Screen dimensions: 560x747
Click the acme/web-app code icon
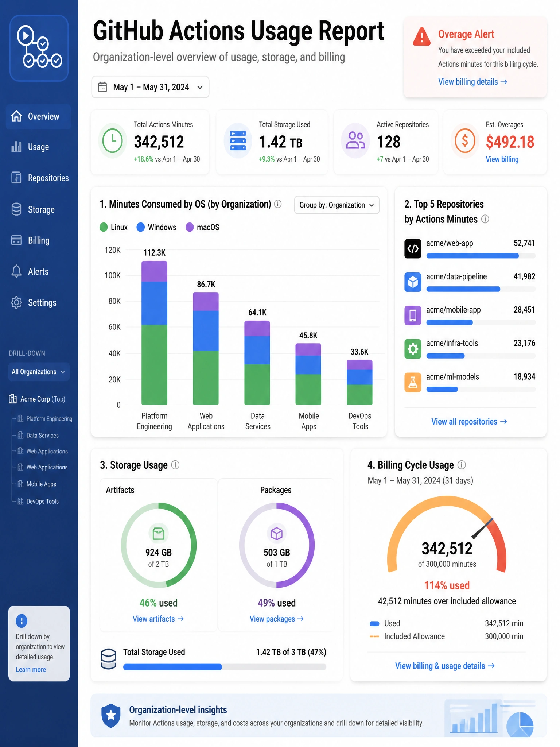413,249
